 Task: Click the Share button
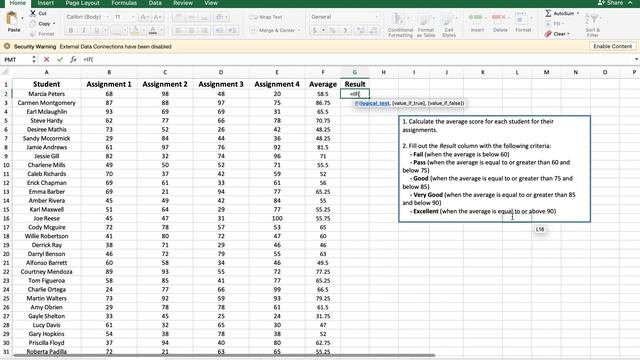pos(610,3)
